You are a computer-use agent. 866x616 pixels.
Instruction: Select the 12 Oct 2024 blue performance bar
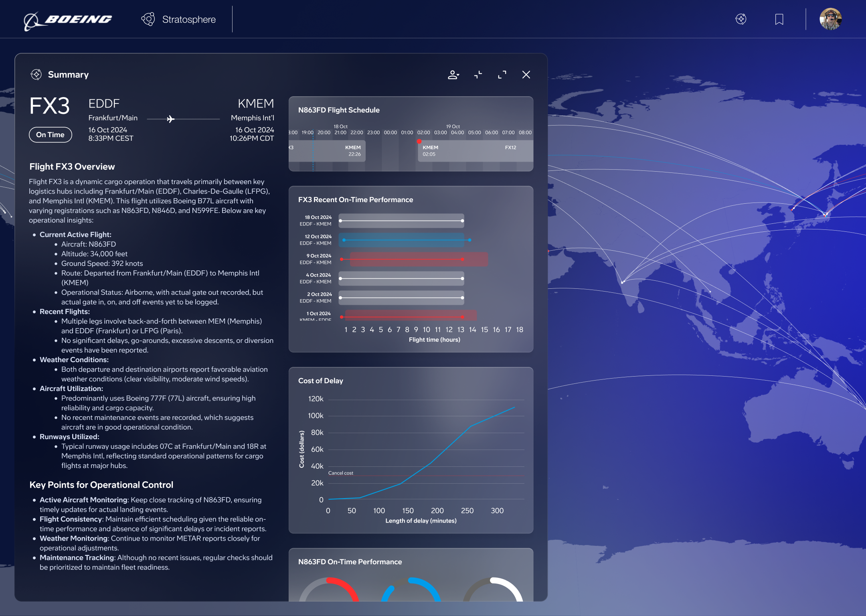pos(401,240)
